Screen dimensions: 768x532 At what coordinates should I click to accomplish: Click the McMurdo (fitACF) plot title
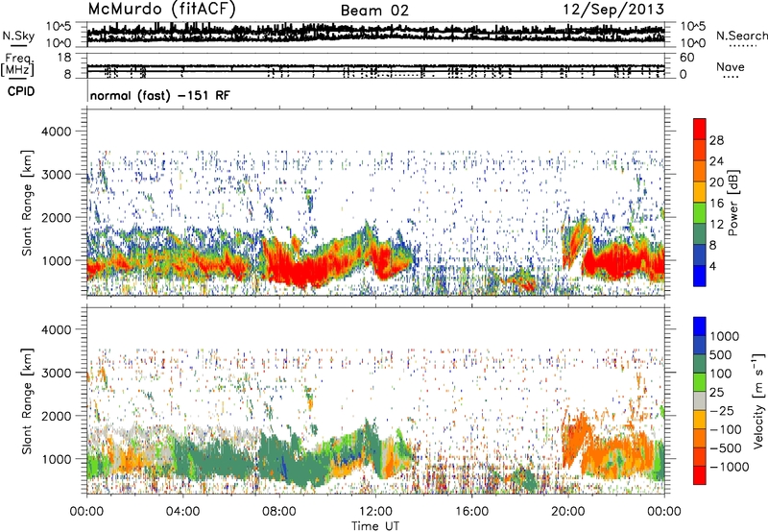coord(161,10)
